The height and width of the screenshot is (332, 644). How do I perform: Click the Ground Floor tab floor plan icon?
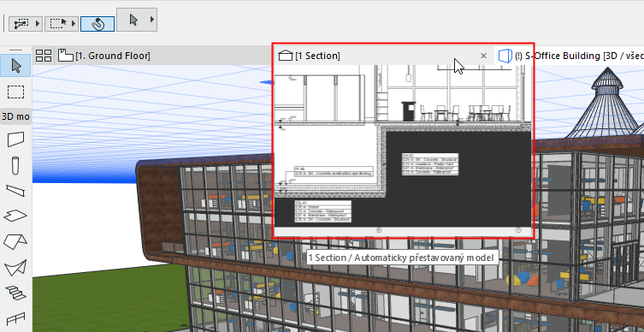pyautogui.click(x=65, y=55)
